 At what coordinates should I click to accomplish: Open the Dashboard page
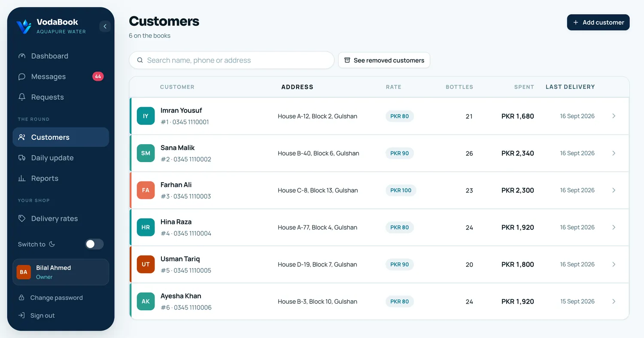tap(61, 56)
